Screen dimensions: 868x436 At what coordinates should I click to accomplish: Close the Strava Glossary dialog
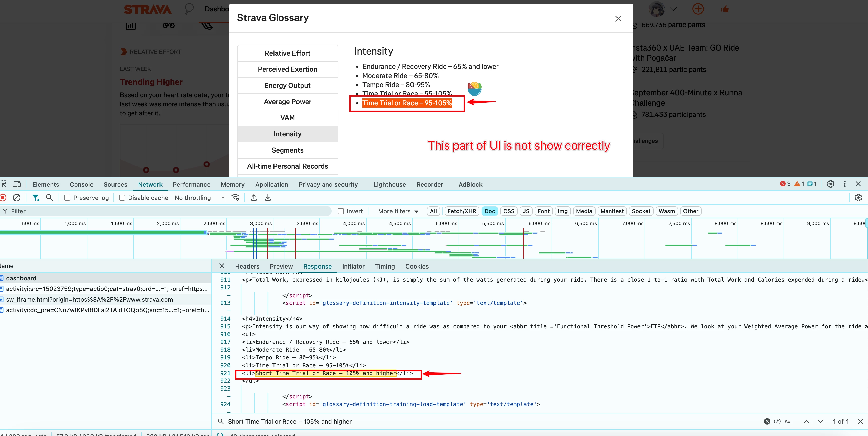[618, 18]
